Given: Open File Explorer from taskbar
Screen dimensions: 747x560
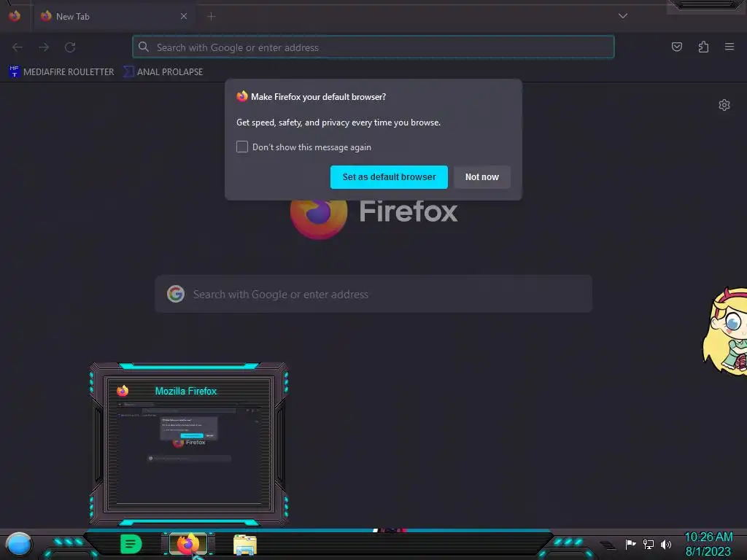Looking at the screenshot, I should tap(245, 545).
